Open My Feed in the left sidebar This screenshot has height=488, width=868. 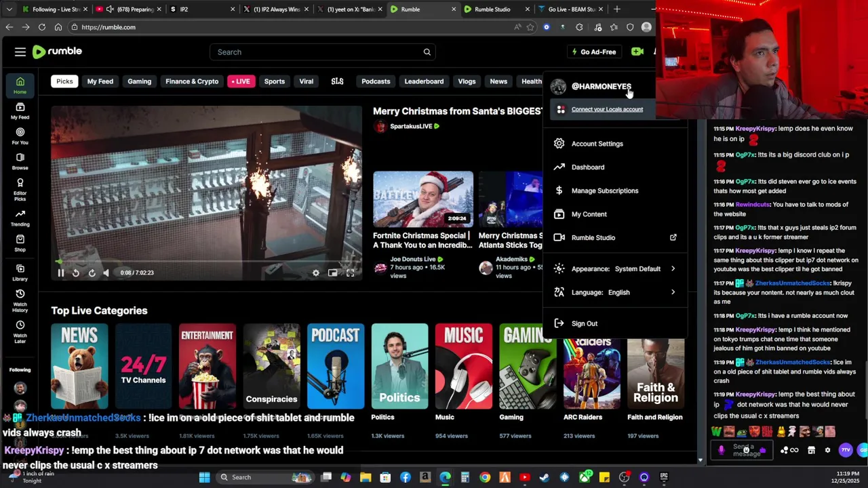(20, 111)
